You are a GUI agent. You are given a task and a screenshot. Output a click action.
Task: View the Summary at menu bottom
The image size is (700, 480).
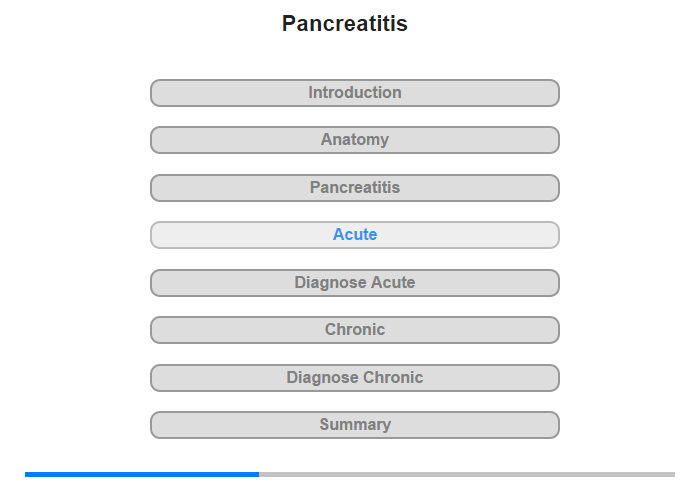pos(354,425)
